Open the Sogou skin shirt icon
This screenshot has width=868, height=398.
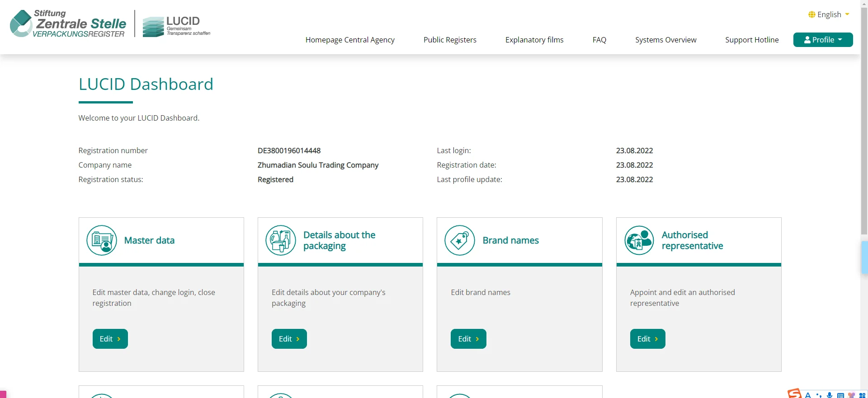point(851,395)
